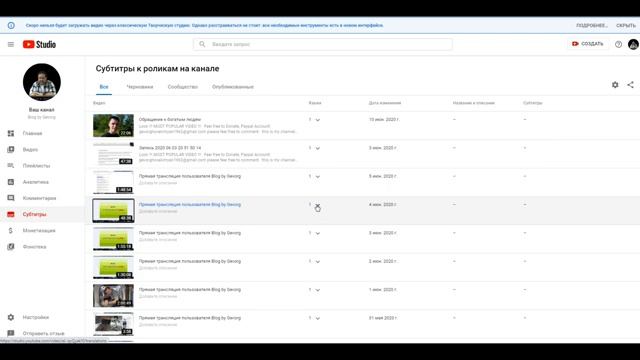This screenshot has width=640, height=360.
Task: Click СКРЫТЬ to dismiss the banner
Action: click(x=626, y=25)
